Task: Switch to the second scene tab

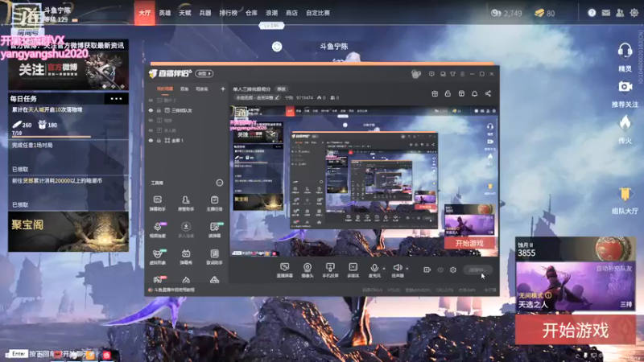Action: pyautogui.click(x=184, y=88)
